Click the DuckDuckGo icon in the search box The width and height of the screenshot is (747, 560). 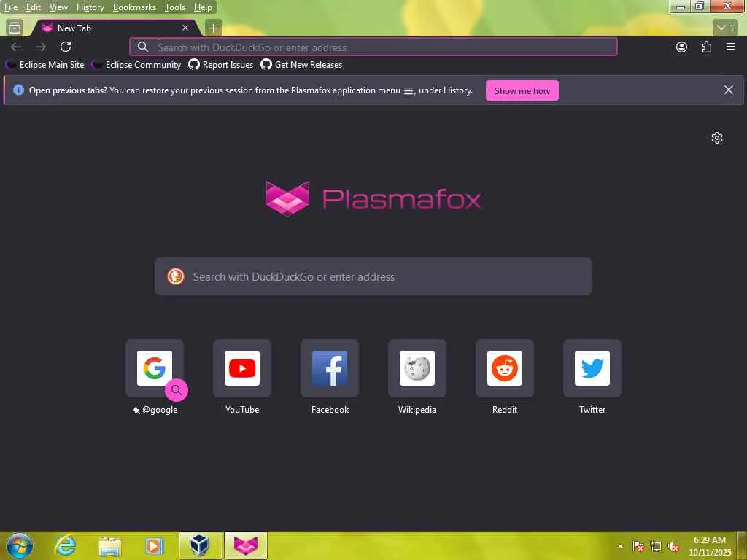(176, 276)
